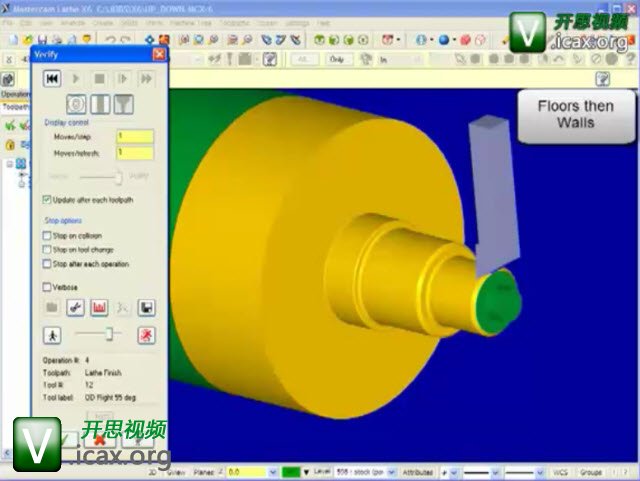
Task: Stop the verify simulation
Action: (99, 78)
